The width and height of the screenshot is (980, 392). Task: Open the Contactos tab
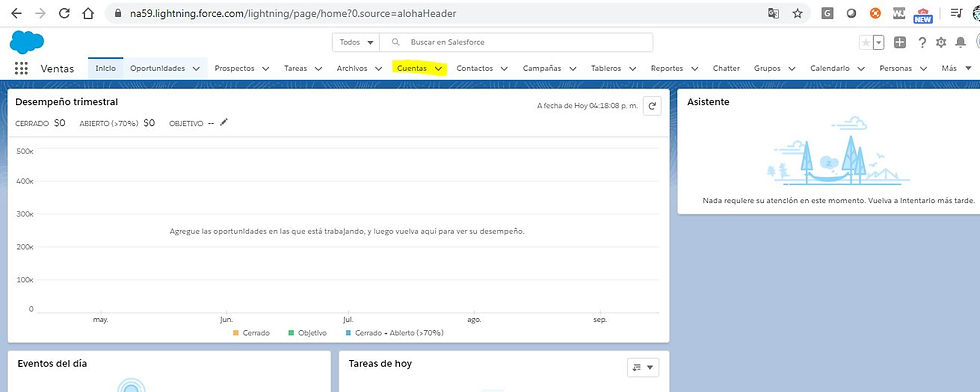(474, 68)
